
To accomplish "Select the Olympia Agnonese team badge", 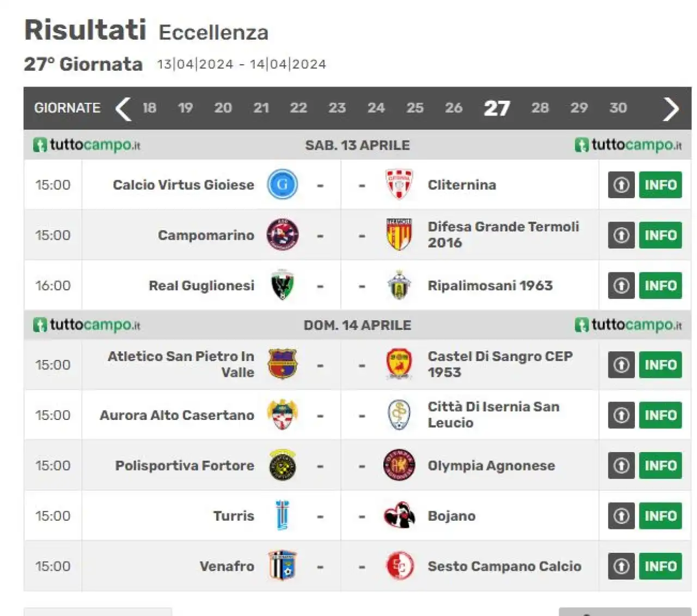I will (399, 465).
